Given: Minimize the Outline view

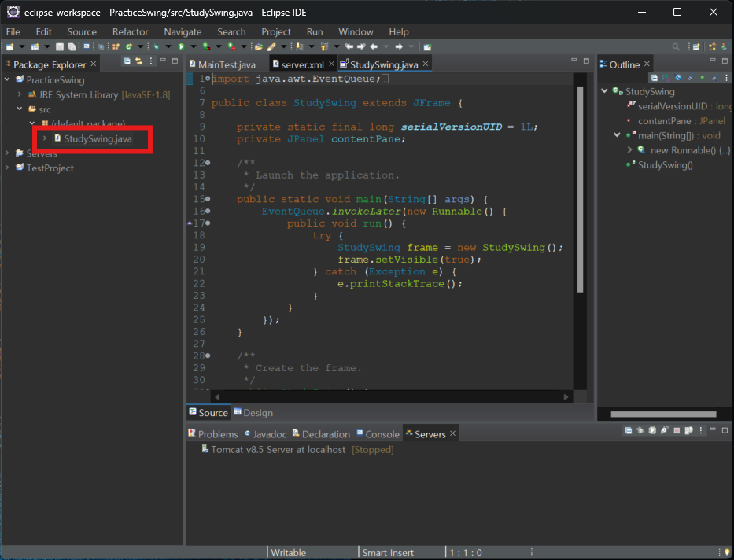Looking at the screenshot, I should coord(713,60).
